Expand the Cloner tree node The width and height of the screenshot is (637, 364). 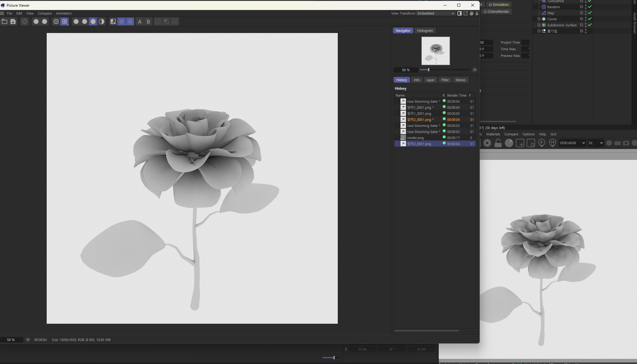(x=539, y=19)
